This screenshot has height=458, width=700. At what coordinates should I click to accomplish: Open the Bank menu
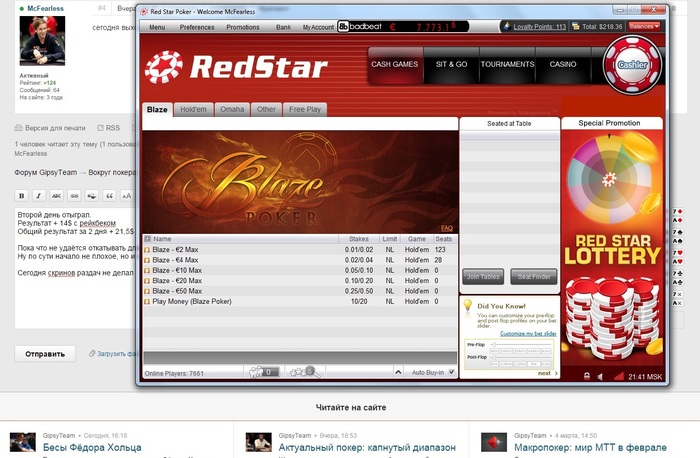coord(283,27)
